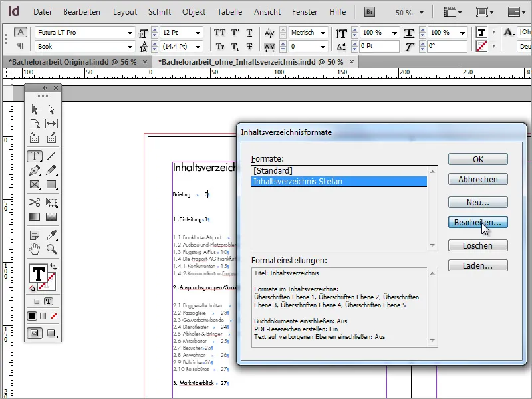This screenshot has height=399, width=532.
Task: Select the Note tool
Action: pyautogui.click(x=35, y=235)
